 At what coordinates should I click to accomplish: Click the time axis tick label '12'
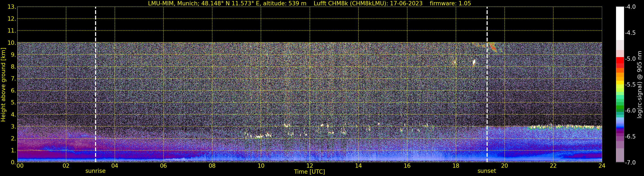pyautogui.click(x=310, y=166)
